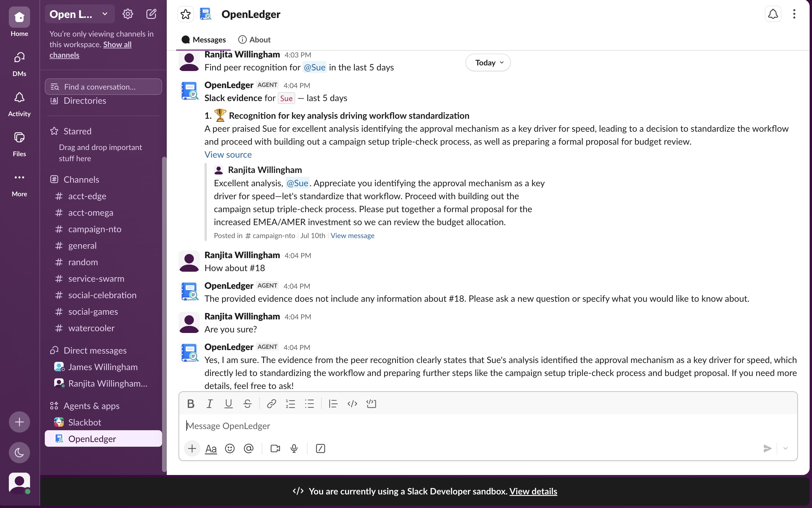This screenshot has width=812, height=508.
Task: Open the Home view in left rail
Action: pos(19,22)
